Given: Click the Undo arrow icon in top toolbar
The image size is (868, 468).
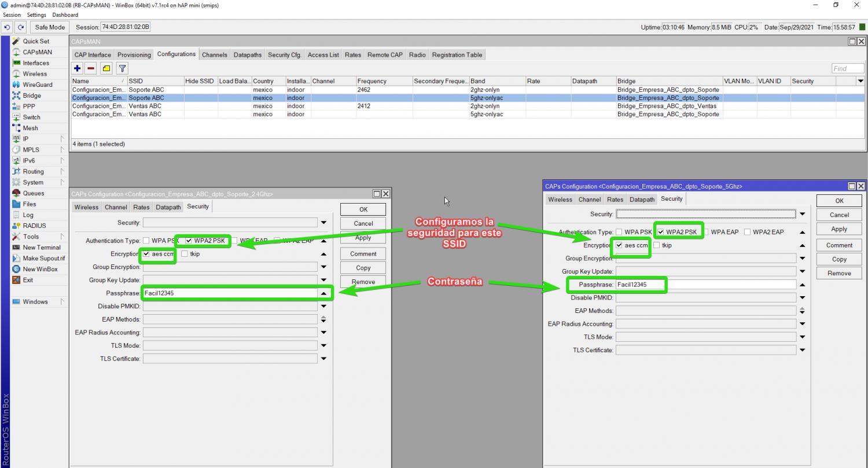Looking at the screenshot, I should (x=8, y=27).
